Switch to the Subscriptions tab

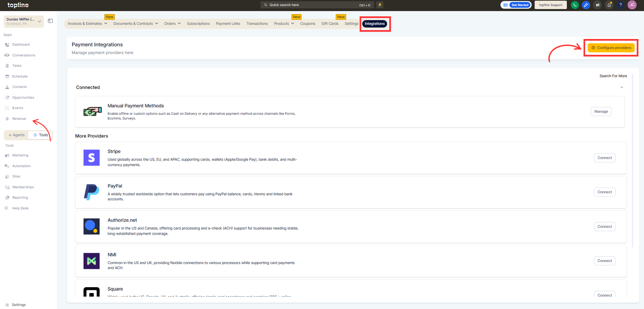tap(198, 24)
